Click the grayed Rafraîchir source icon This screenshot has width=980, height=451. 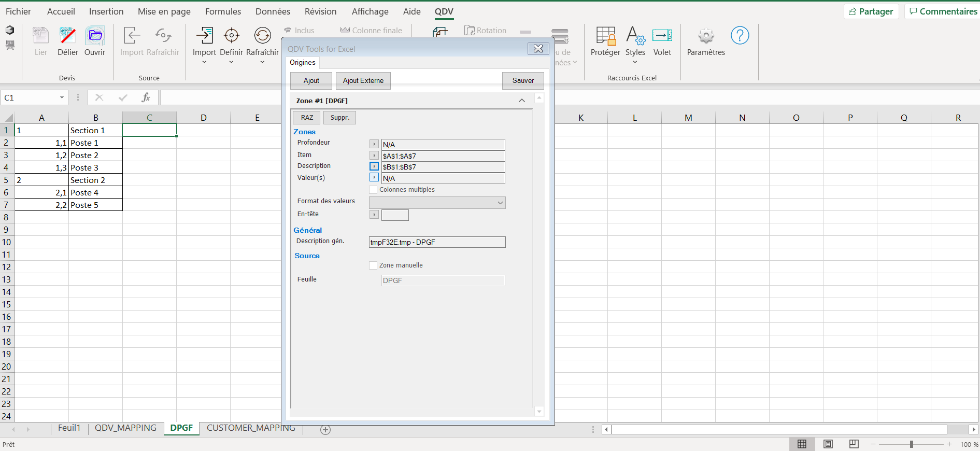pos(163,36)
